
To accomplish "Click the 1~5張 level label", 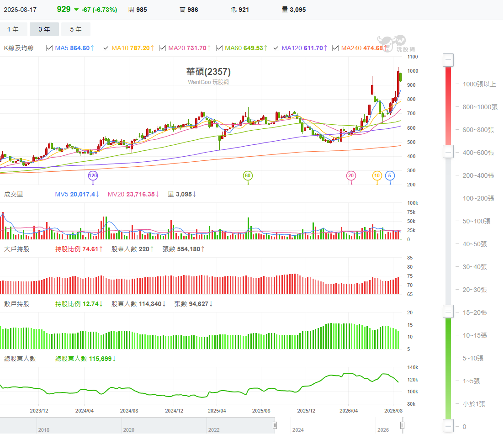I will click(x=471, y=381).
